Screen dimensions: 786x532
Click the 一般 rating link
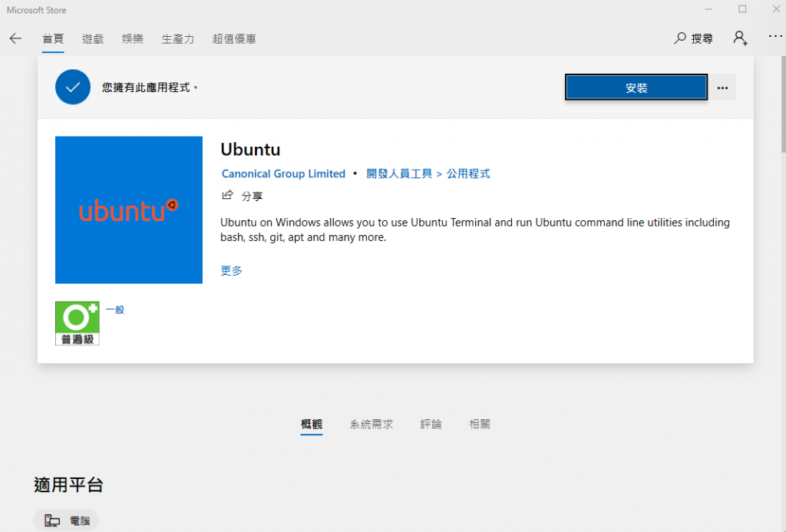[x=115, y=310]
